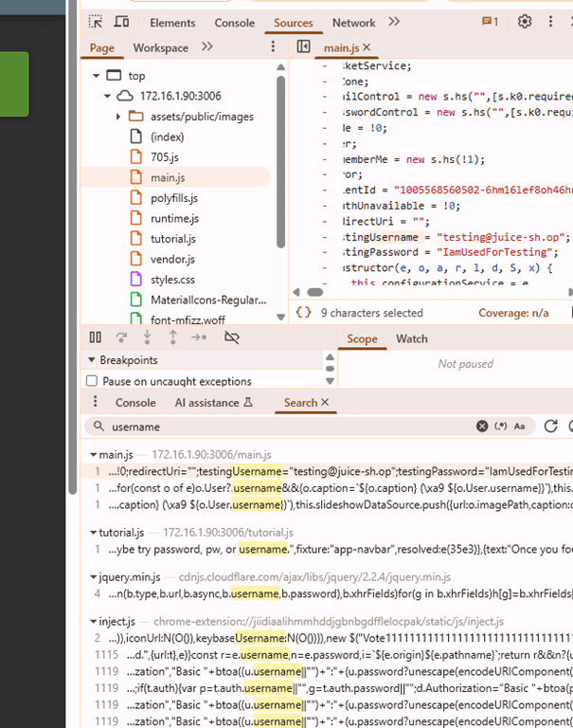The height and width of the screenshot is (728, 573).
Task: Open 705.js file in navigator
Action: coord(164,157)
